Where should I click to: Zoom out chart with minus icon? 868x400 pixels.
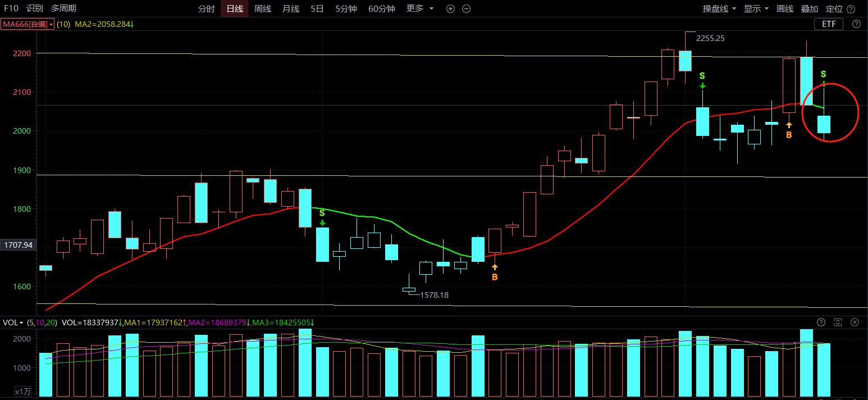click(466, 8)
